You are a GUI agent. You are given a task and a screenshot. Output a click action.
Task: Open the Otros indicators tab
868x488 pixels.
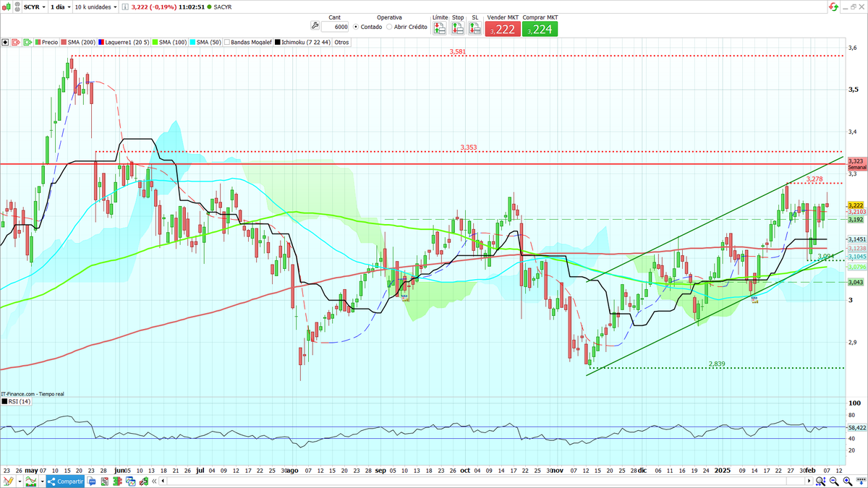click(341, 42)
